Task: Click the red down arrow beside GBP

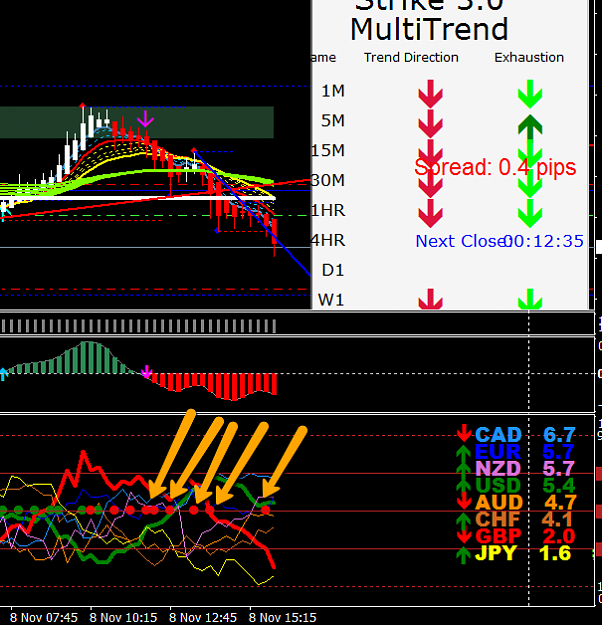Action: pyautogui.click(x=464, y=535)
